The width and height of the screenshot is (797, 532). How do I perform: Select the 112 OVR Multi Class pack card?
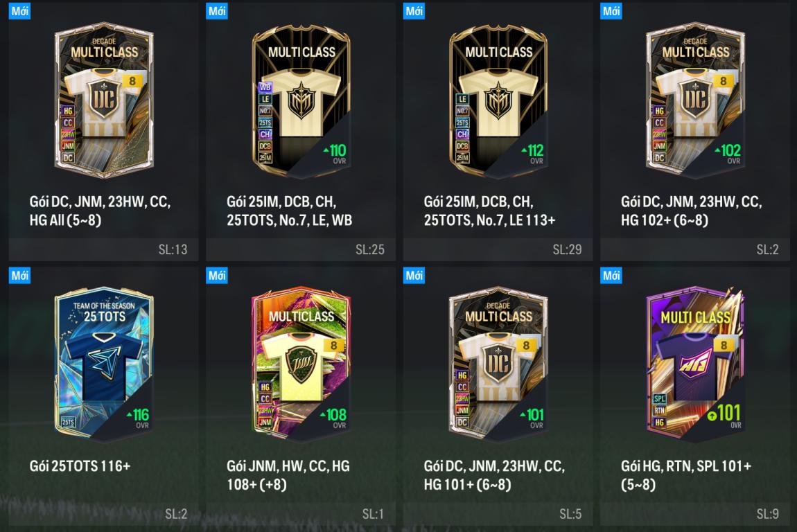tap(498, 100)
